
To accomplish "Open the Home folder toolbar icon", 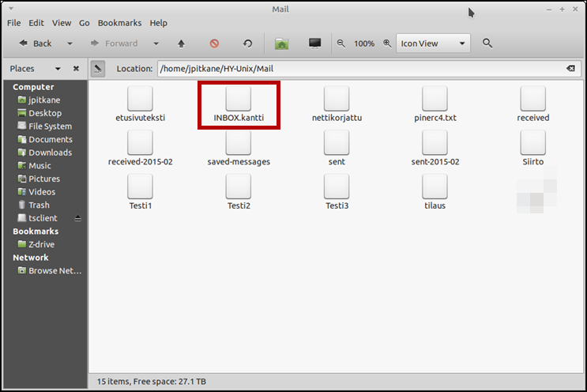I will (x=281, y=43).
